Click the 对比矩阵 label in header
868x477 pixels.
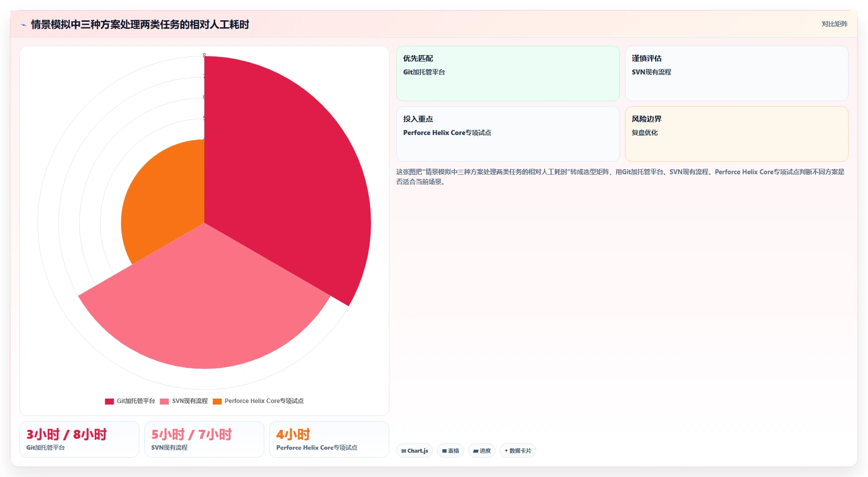tap(835, 24)
